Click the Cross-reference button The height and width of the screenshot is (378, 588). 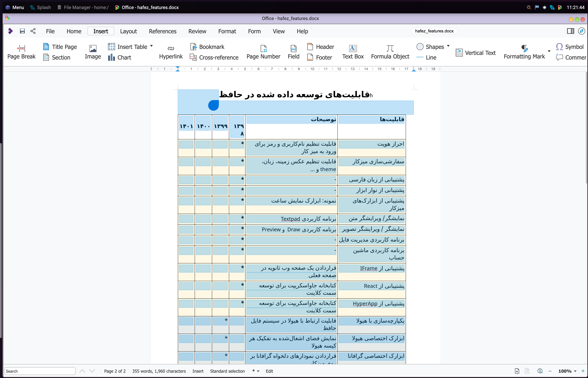[x=214, y=57]
